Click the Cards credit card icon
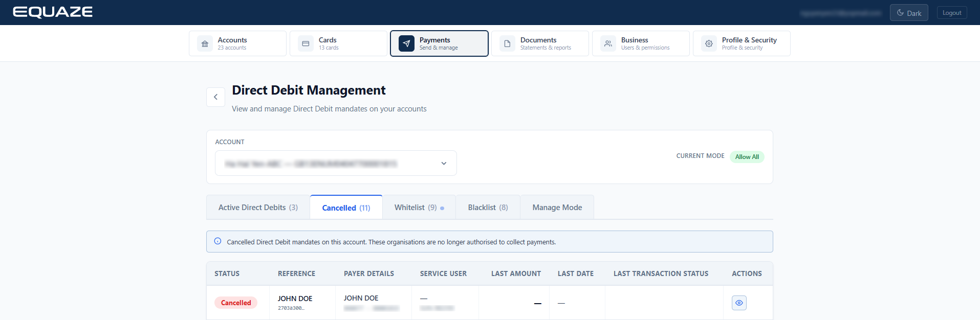Viewport: 980px width, 320px height. pyautogui.click(x=306, y=44)
